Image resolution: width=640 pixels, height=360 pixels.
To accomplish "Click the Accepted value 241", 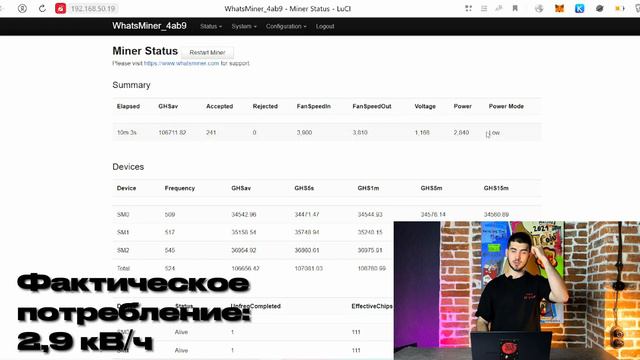I will [211, 132].
